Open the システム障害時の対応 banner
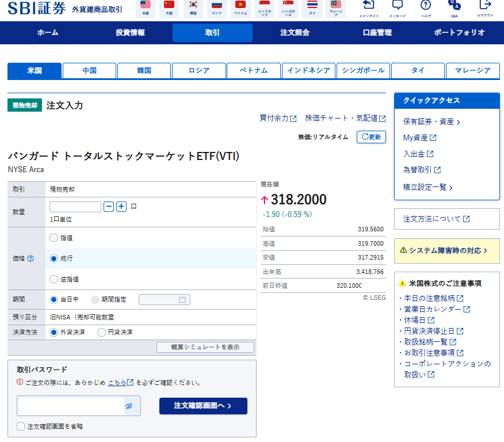The width and height of the screenshot is (504, 442). point(447,251)
